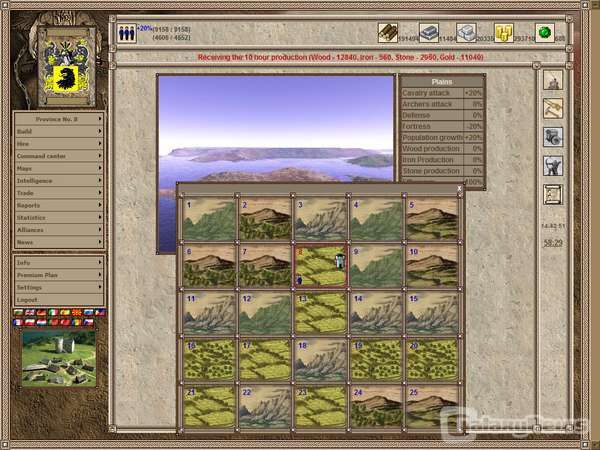Click the iron ingots resource icon
Image resolution: width=600 pixels, height=450 pixels.
[x=429, y=32]
